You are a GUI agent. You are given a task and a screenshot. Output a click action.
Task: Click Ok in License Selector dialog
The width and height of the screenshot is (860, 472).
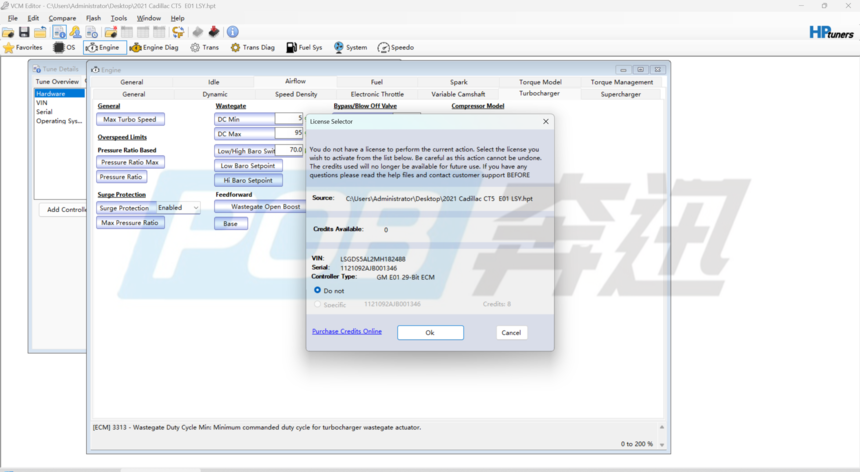[430, 333]
